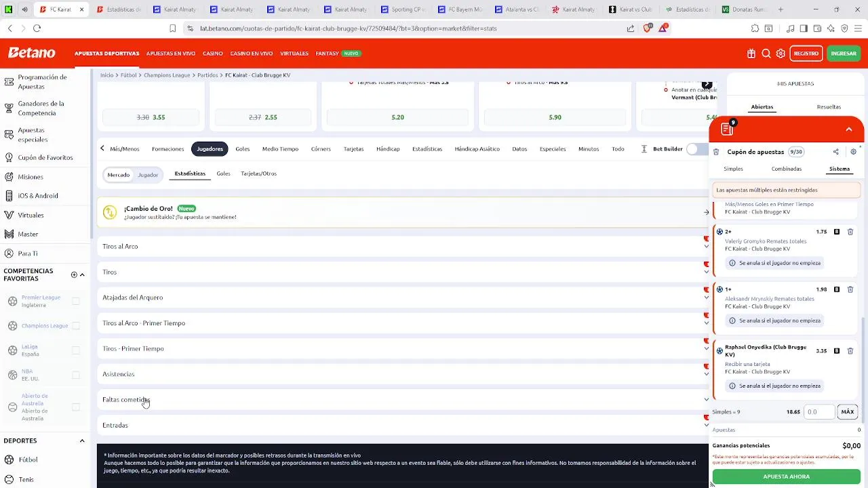Viewport: 868px width, 488px height.
Task: Delete the Aleksandr Mrynskiy bet
Action: (850, 289)
